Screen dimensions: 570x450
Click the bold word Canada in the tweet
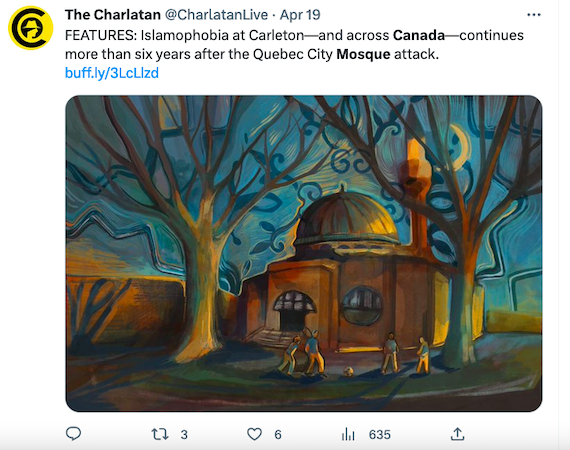[x=419, y=35]
